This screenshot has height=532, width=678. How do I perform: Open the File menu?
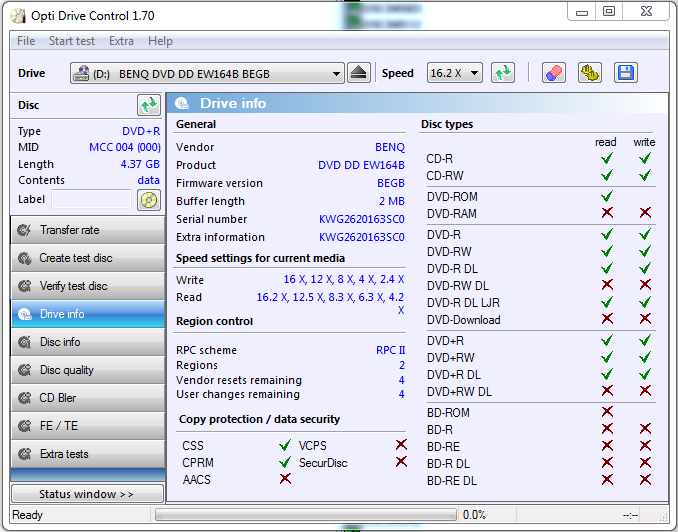26,41
